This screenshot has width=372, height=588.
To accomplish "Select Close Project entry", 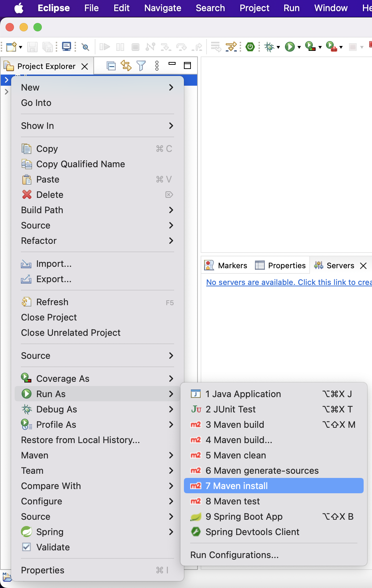I will 98,317.
